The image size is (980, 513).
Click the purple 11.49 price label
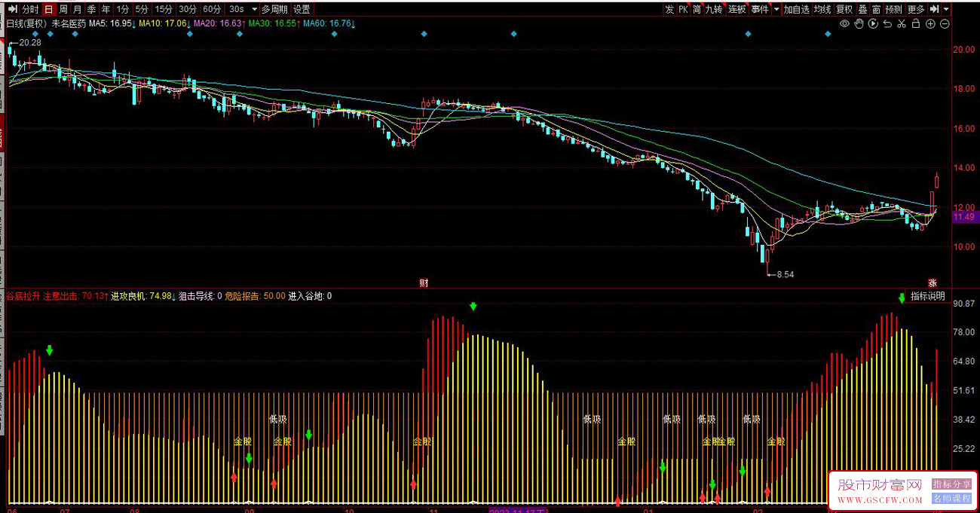[x=963, y=217]
